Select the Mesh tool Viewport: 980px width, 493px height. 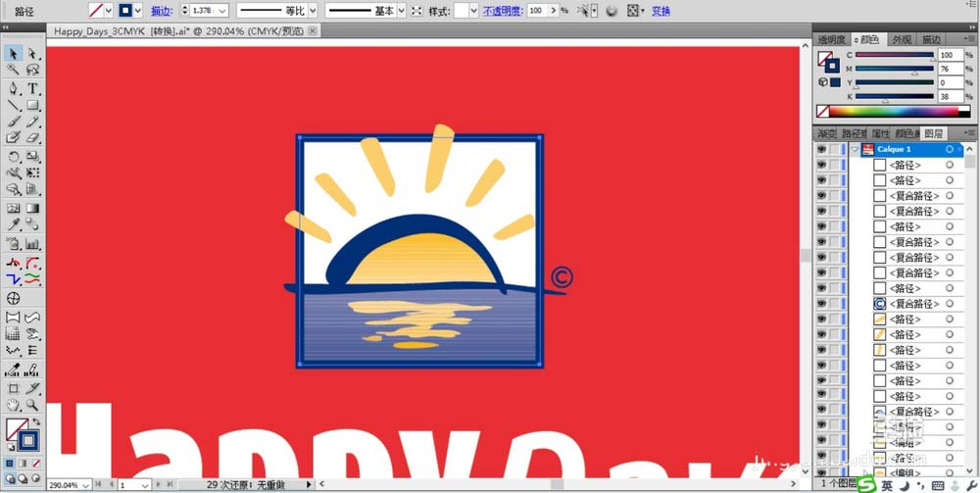tap(13, 208)
